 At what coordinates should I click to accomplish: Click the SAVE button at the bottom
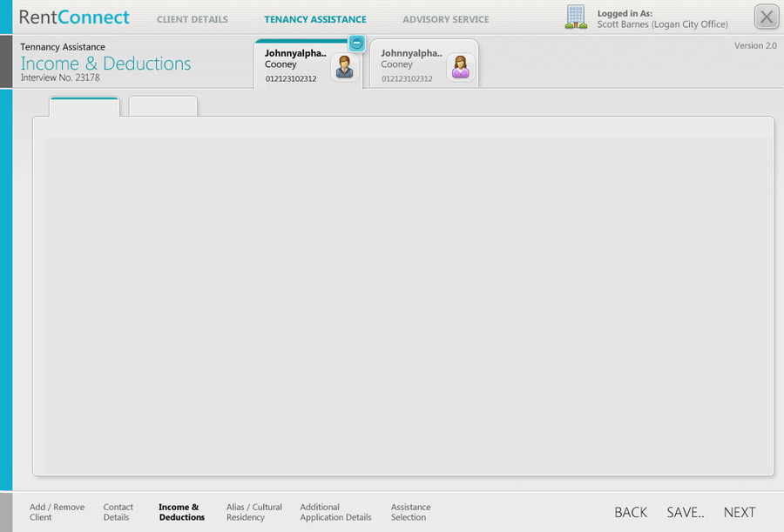685,512
